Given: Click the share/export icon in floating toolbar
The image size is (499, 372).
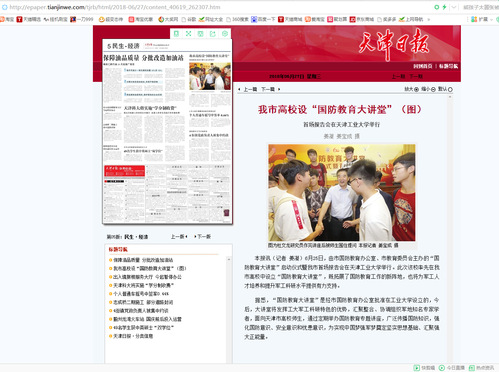Looking at the screenshot, I should (213, 34).
